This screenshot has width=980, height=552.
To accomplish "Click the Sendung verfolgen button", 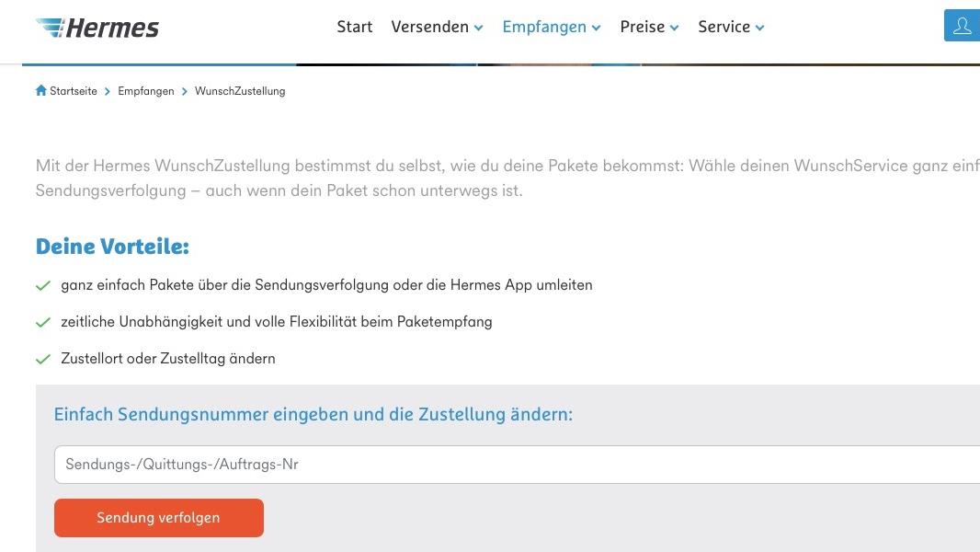I will click(x=158, y=517).
